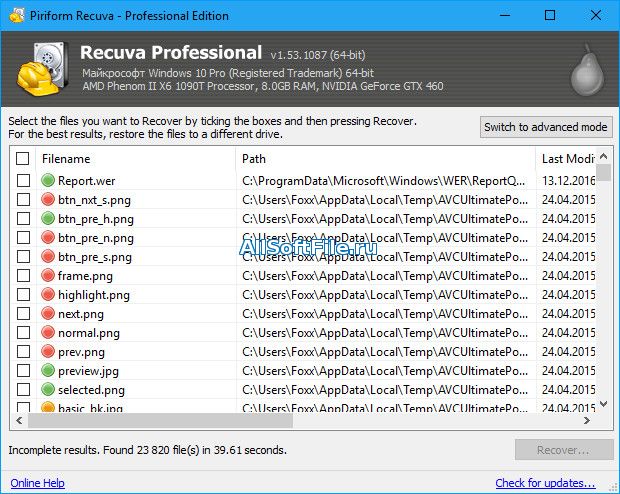Tick the checkbox for highlight.png
Screen dimensions: 620x494
(x=23, y=295)
